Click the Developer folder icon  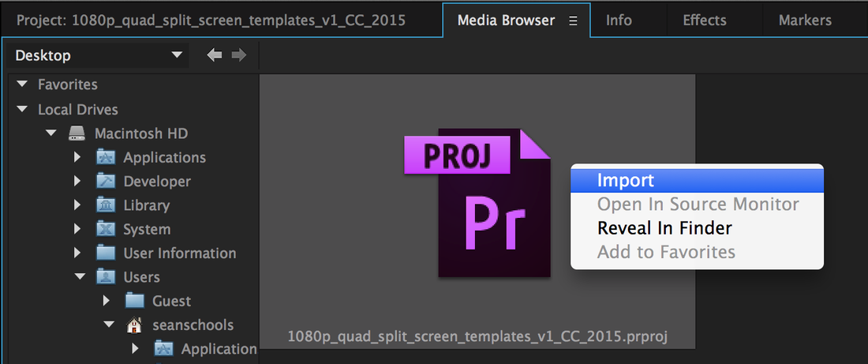coord(106,181)
